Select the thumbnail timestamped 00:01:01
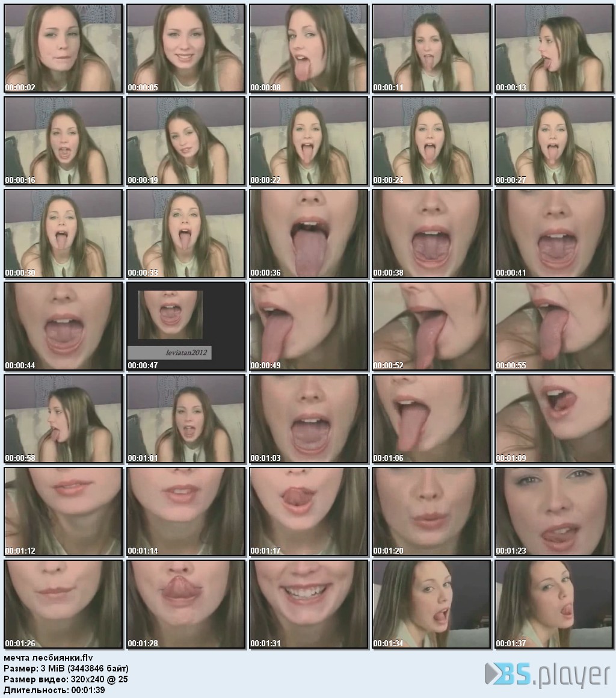Screen dimensions: 616x698 186,419
